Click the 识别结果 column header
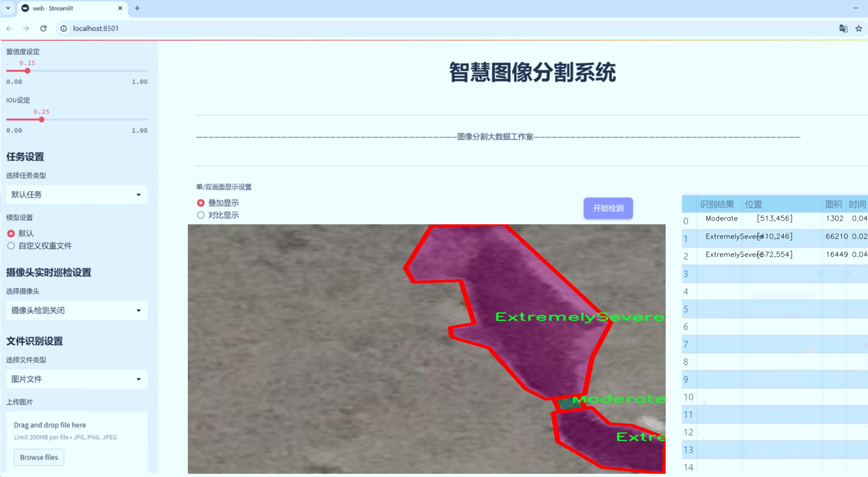 [x=717, y=204]
